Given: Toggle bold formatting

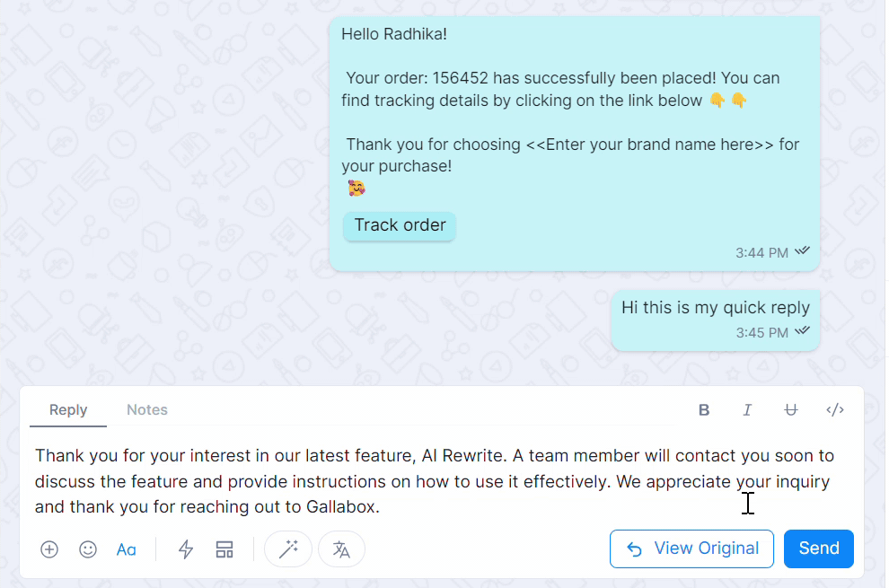Looking at the screenshot, I should click(x=704, y=410).
